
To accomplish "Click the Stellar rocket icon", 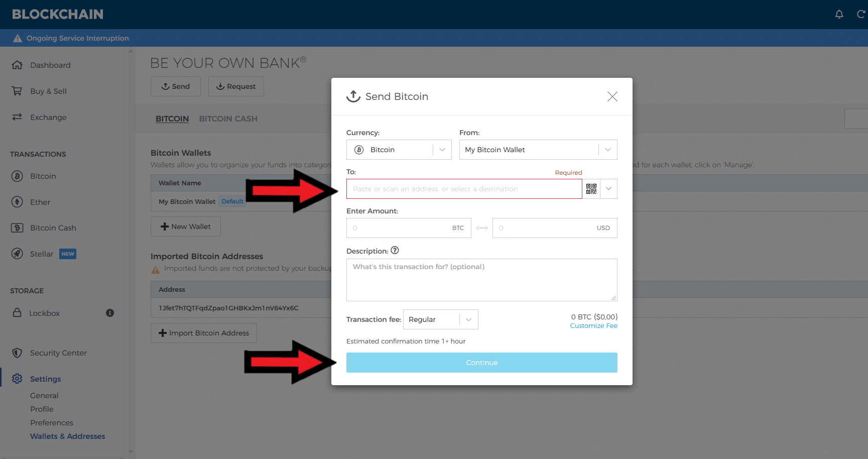I will (17, 254).
